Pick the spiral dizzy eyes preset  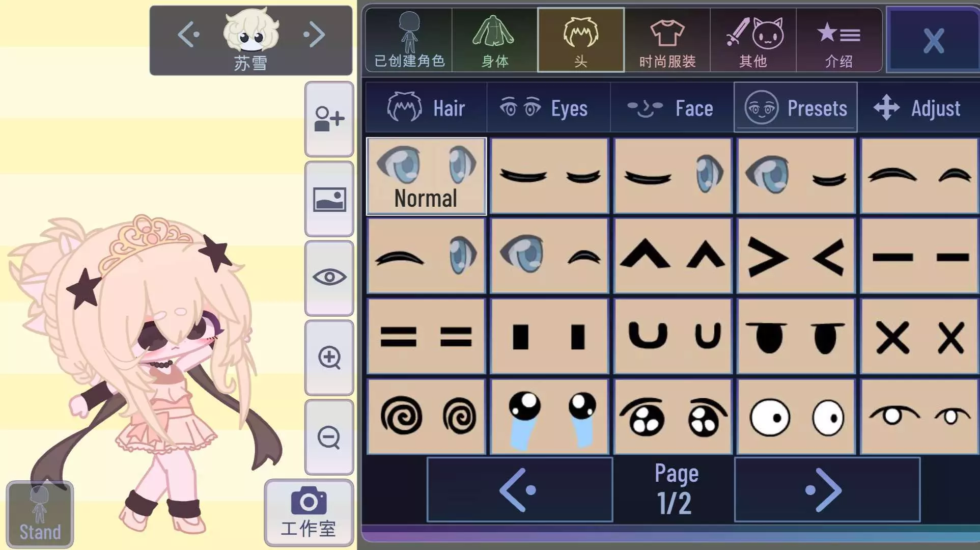point(426,417)
